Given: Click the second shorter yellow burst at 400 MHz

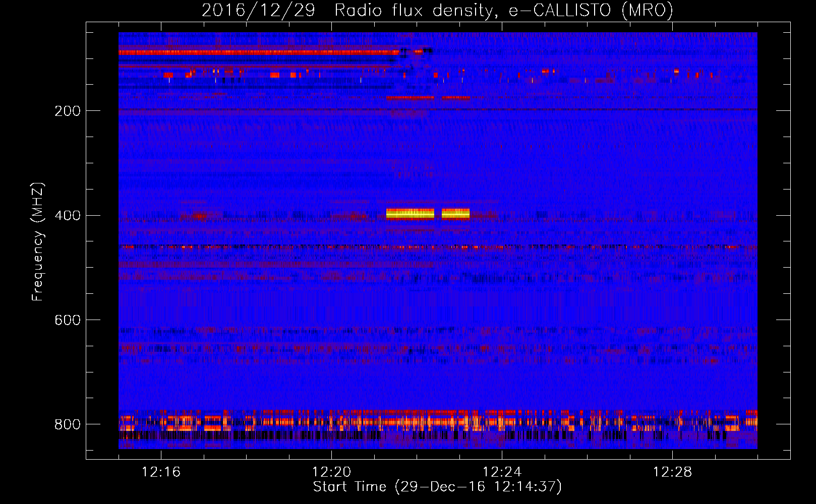Looking at the screenshot, I should pos(455,214).
